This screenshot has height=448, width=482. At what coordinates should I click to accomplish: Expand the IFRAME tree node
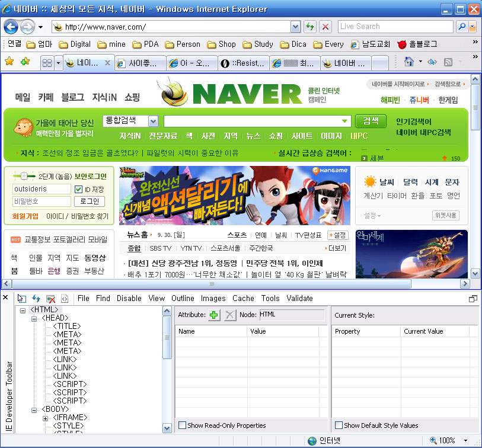coord(46,418)
